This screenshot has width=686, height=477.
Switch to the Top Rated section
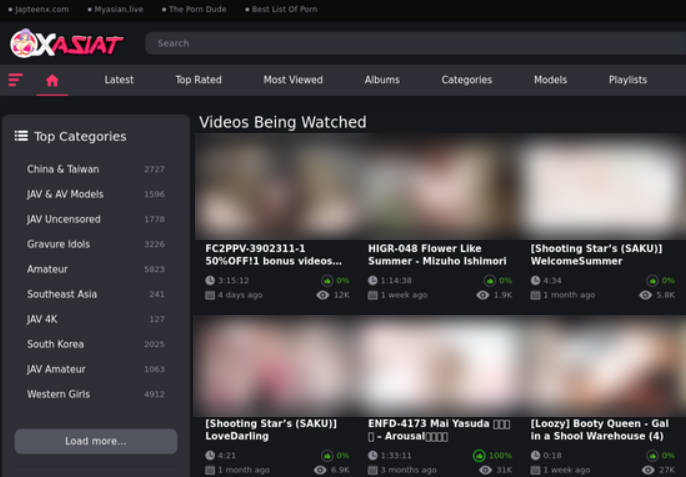pyautogui.click(x=198, y=80)
